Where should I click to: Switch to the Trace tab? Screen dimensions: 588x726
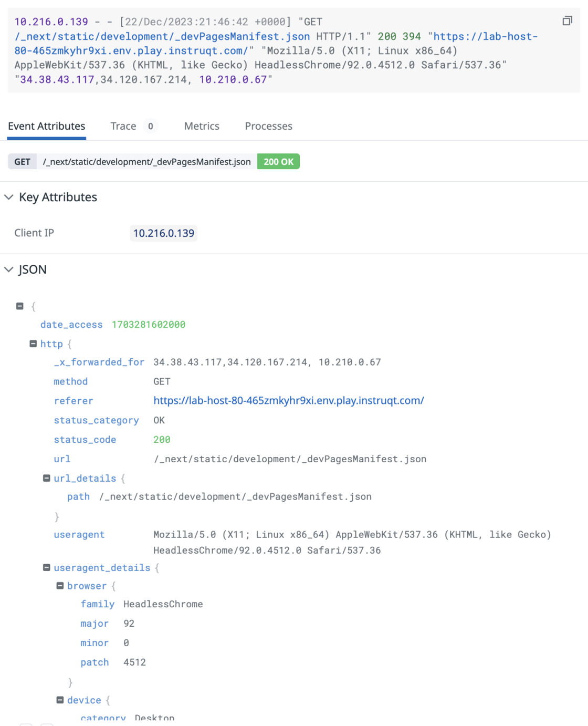pyautogui.click(x=122, y=126)
